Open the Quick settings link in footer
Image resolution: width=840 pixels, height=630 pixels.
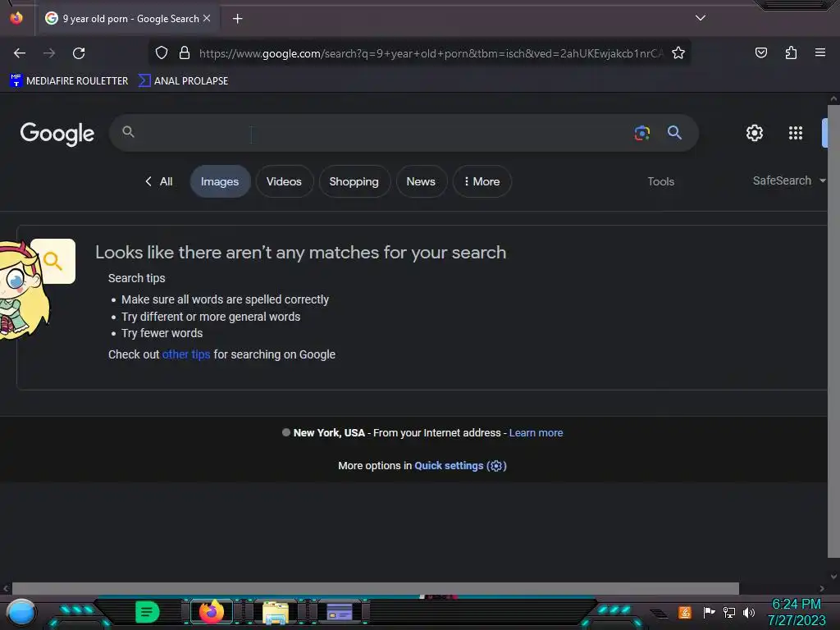tap(460, 466)
